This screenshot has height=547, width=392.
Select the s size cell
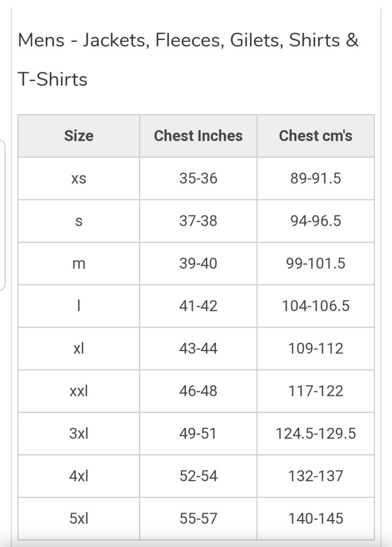78,221
